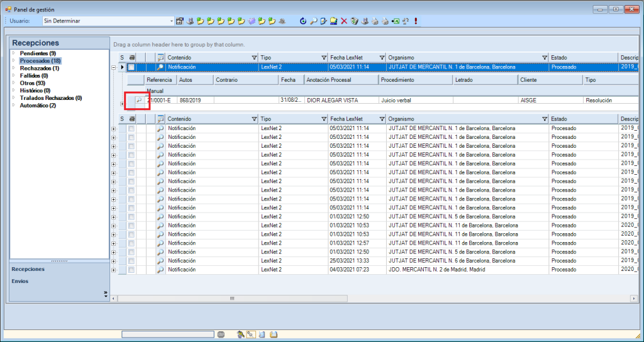Click the book icon in status bar
Screen dimensions: 644x342
click(x=274, y=334)
